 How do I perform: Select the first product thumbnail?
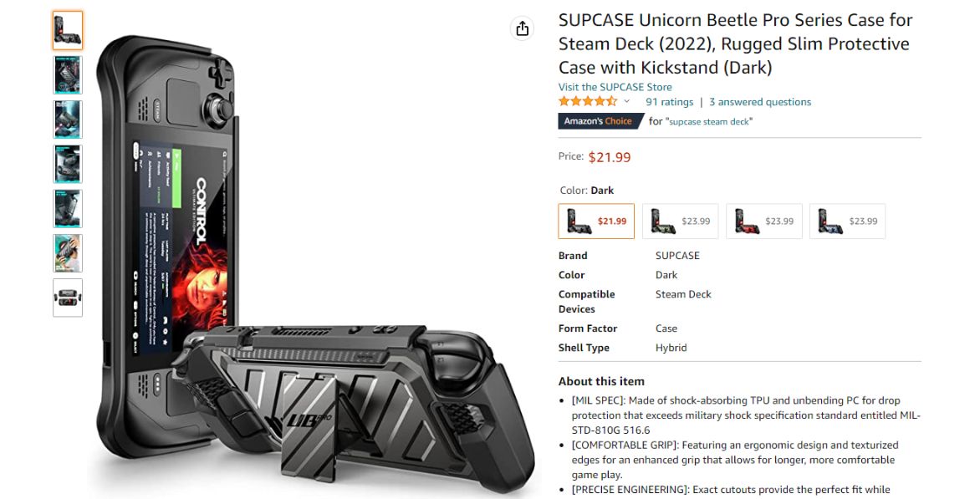click(68, 31)
